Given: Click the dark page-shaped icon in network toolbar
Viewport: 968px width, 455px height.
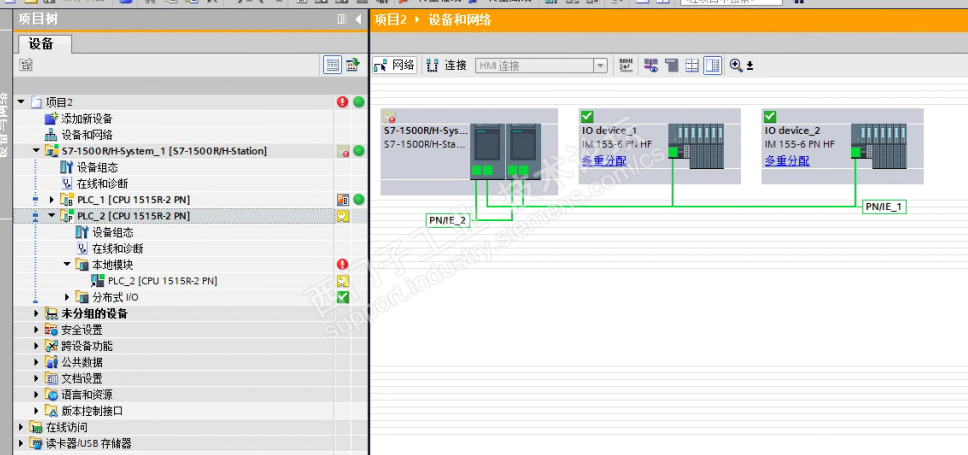Looking at the screenshot, I should 672,65.
